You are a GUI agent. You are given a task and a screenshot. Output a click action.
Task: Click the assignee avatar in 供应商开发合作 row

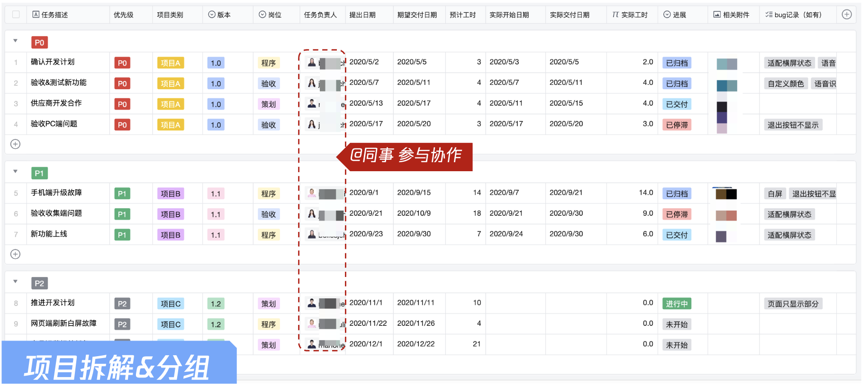tap(312, 103)
